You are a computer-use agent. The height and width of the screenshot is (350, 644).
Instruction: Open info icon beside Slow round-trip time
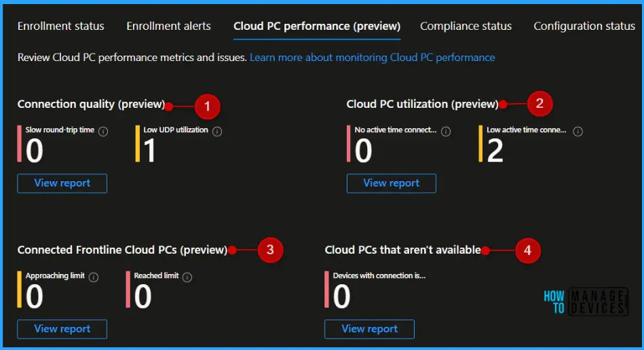point(103,132)
